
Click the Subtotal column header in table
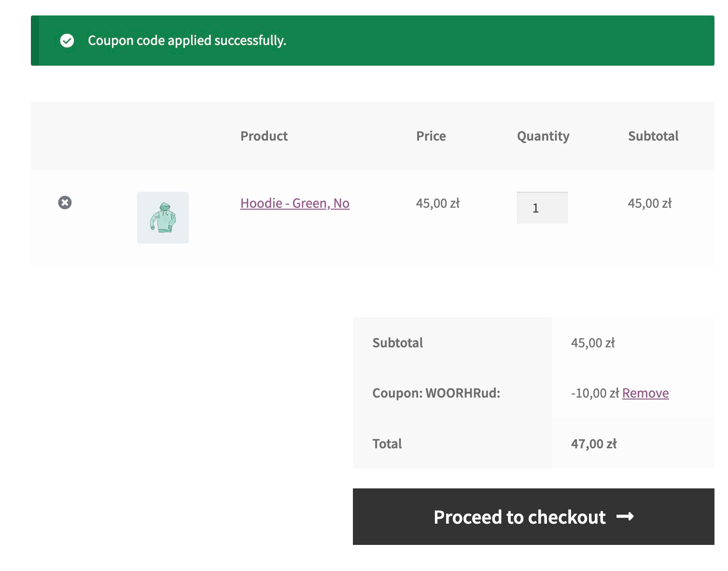pos(653,136)
